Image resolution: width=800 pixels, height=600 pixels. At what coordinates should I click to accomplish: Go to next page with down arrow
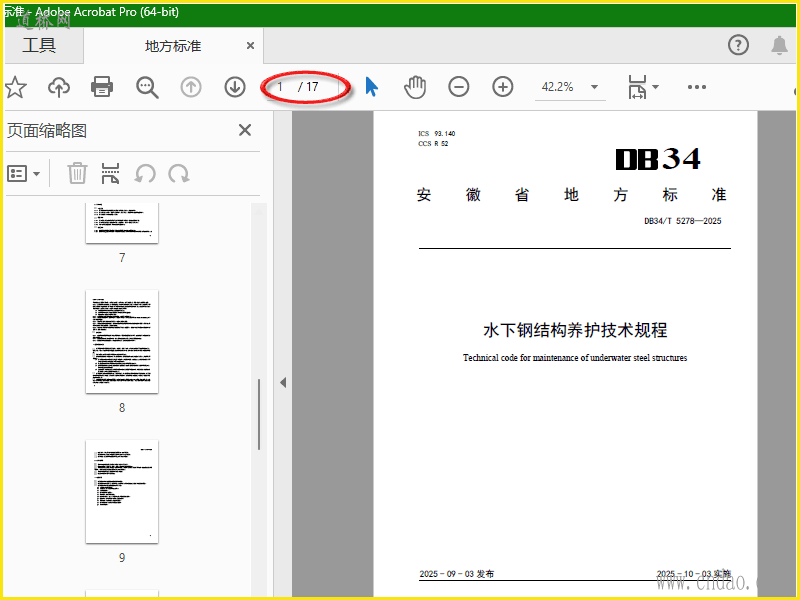coord(235,87)
